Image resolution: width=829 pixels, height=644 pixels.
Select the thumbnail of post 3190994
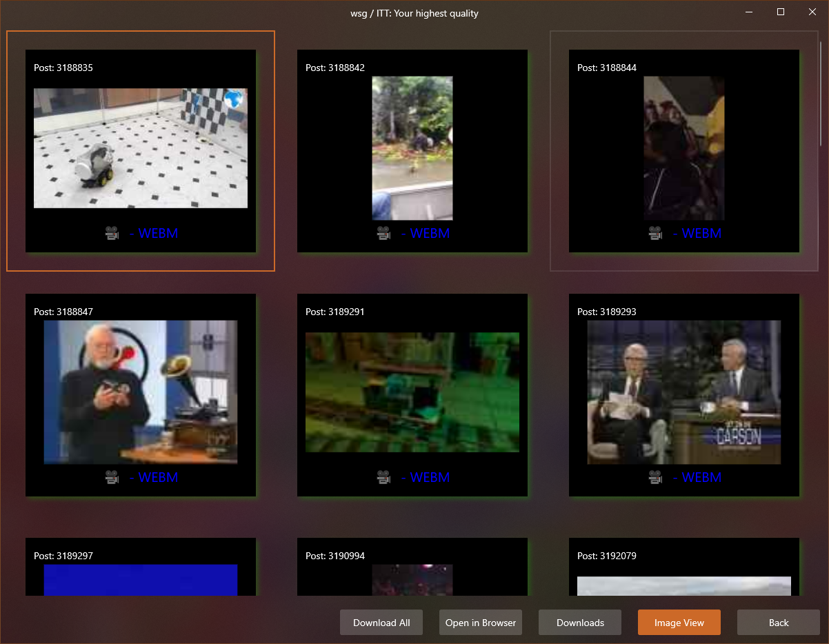(412, 580)
